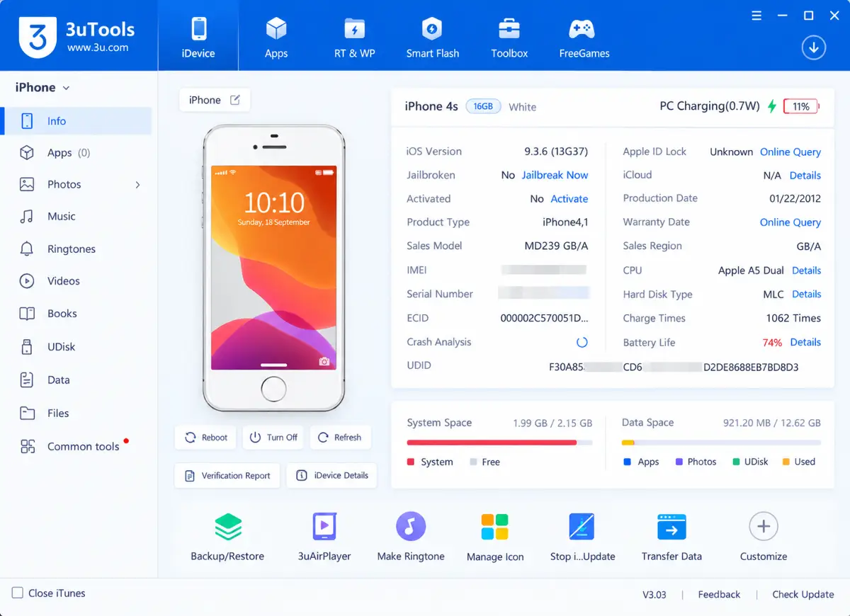Click the Data Space usage bar
This screenshot has width=850, height=616.
tap(721, 443)
